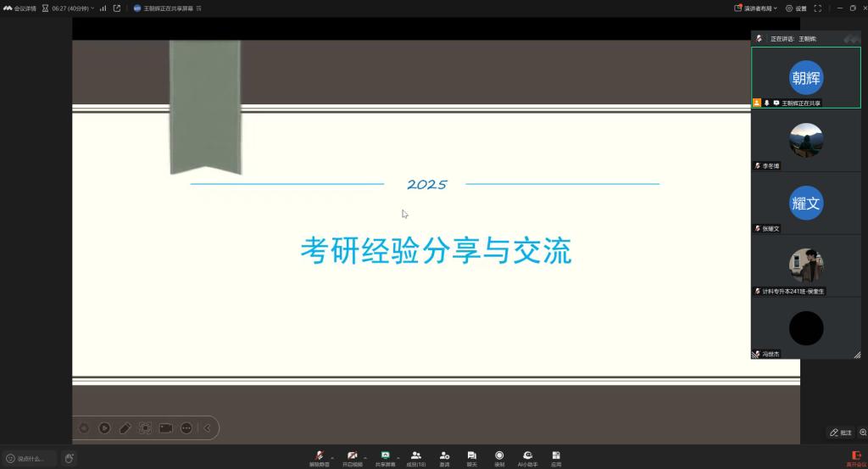Expand video options arrow beside 开启视频
868x469 pixels.
coord(365,455)
